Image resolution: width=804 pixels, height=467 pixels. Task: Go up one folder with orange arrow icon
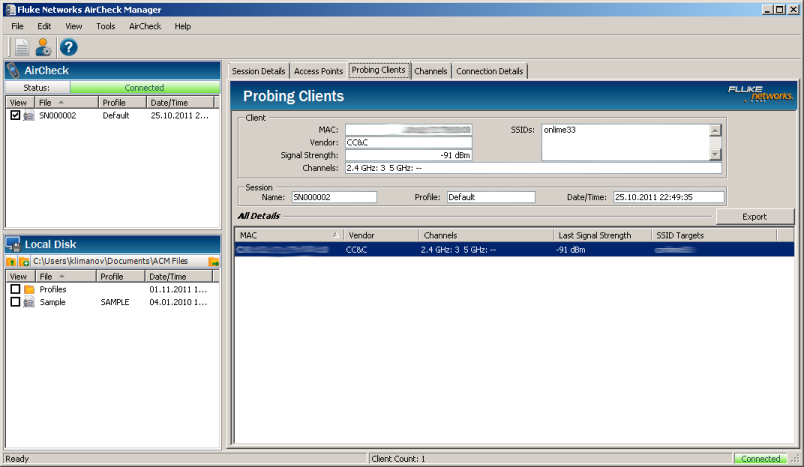point(11,261)
